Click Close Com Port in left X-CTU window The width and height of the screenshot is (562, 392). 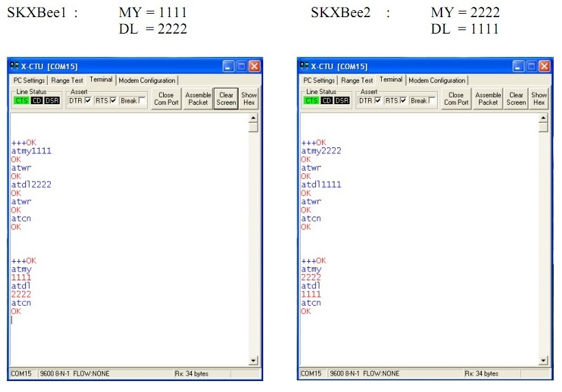167,99
